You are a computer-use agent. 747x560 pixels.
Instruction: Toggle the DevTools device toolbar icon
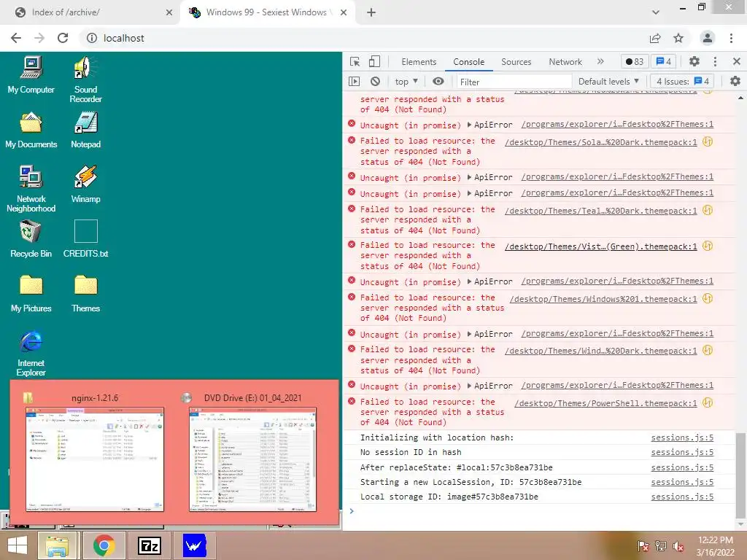tap(375, 61)
